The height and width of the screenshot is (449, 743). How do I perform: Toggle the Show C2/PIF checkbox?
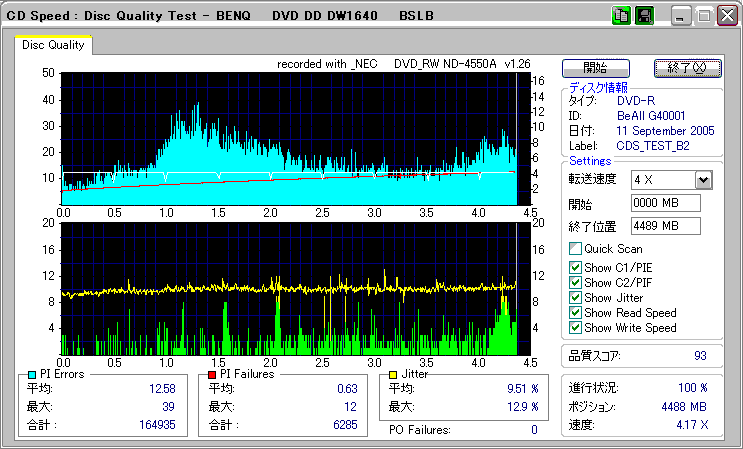(575, 283)
